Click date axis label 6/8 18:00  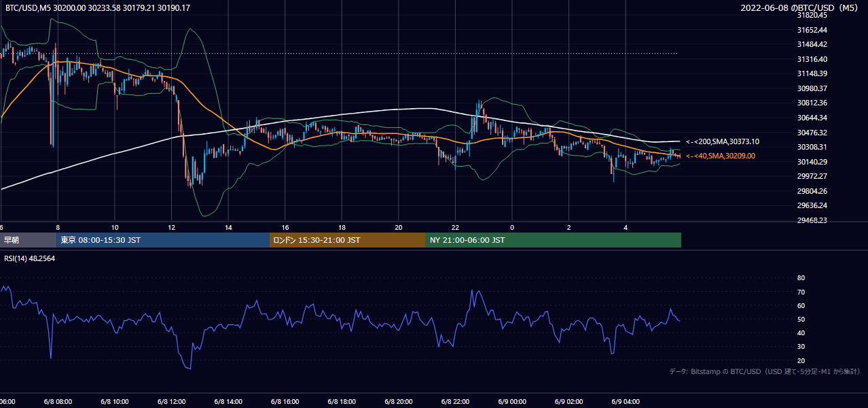click(x=342, y=402)
